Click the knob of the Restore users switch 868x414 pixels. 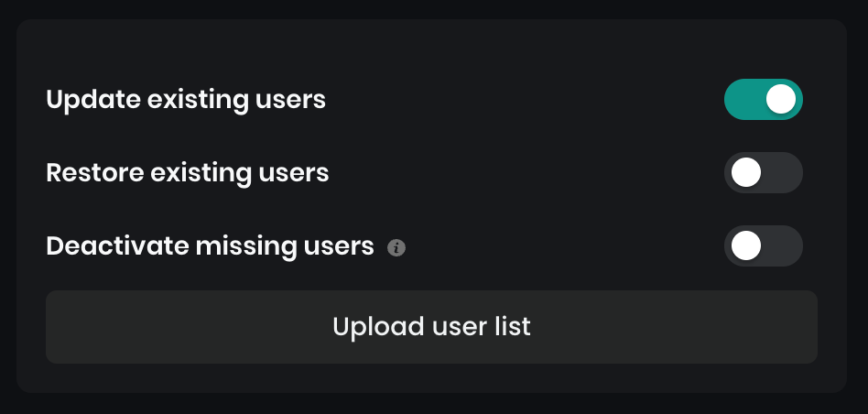[x=746, y=173]
